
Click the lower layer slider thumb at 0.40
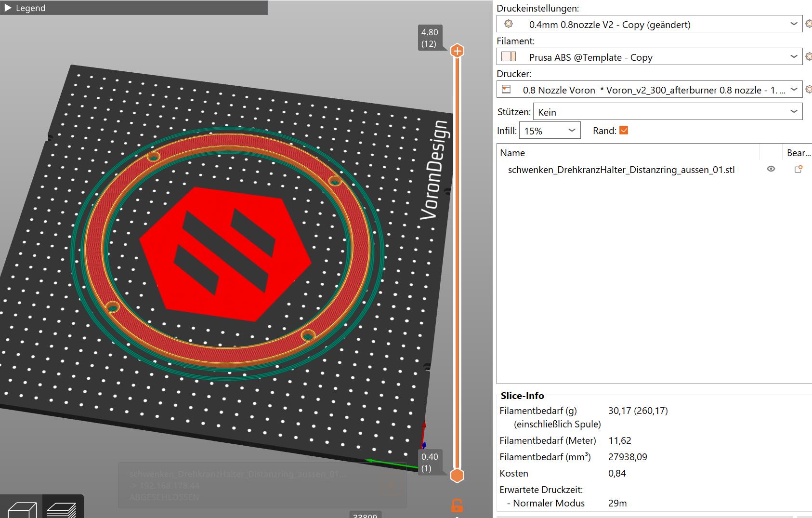point(457,475)
